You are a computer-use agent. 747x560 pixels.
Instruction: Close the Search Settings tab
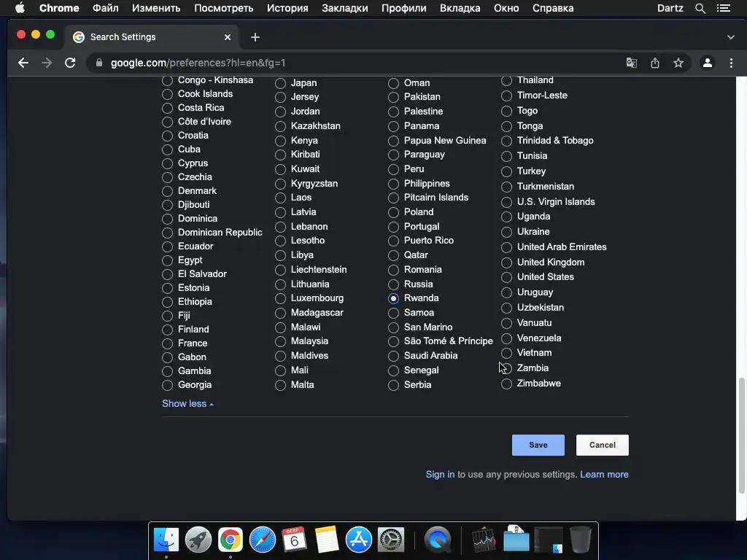[x=228, y=37]
